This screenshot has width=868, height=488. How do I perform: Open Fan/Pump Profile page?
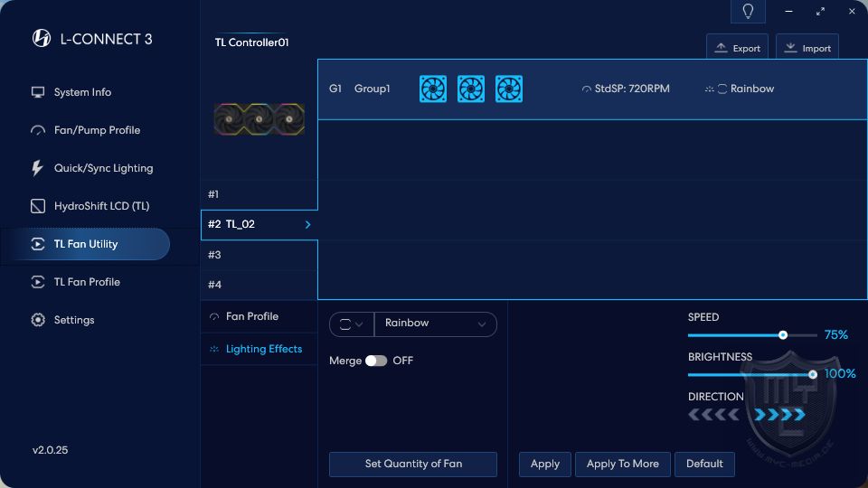[97, 130]
